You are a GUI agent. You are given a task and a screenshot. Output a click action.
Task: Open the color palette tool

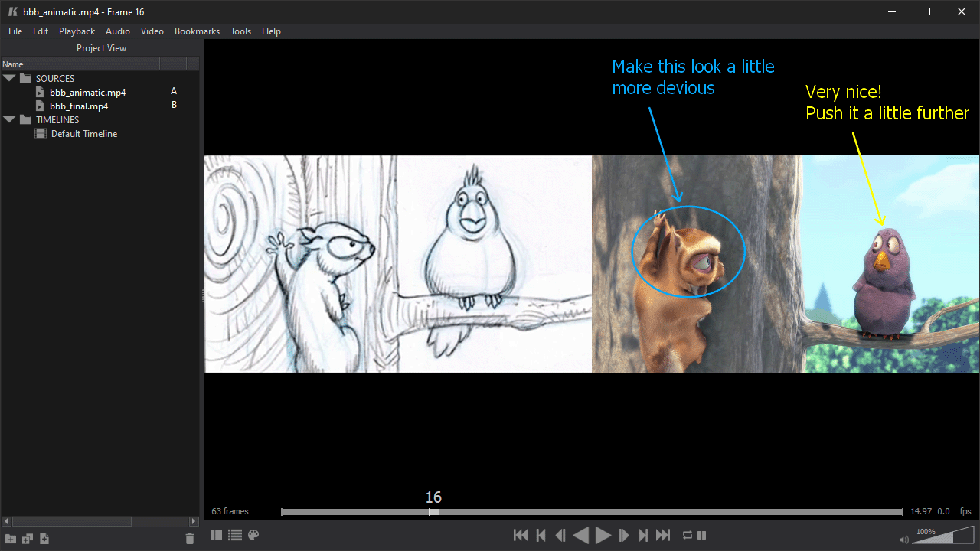point(253,535)
